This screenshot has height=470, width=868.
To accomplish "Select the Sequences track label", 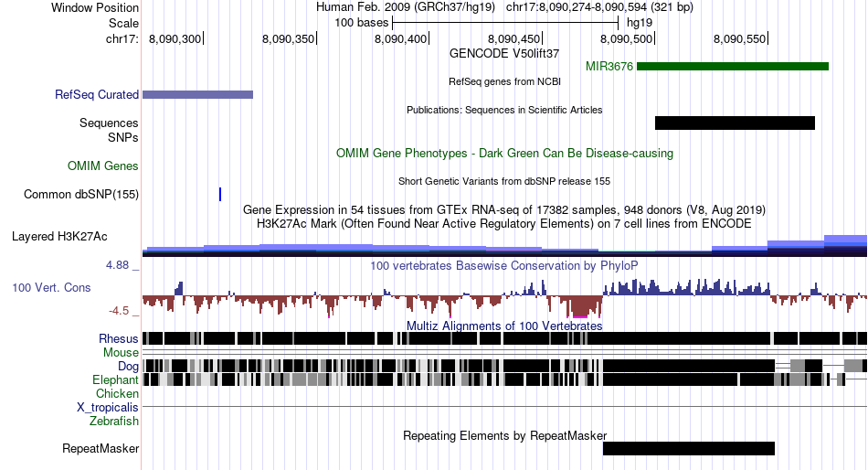I will tap(109, 123).
